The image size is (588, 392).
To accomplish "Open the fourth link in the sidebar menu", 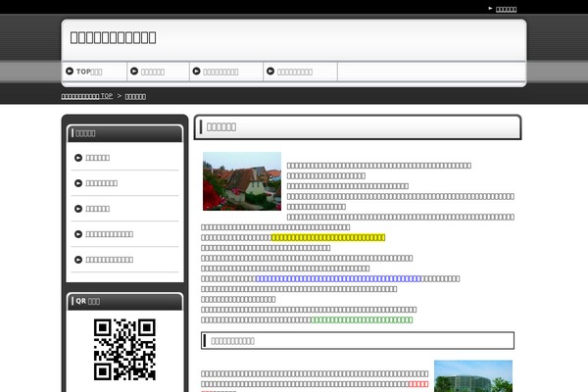I will [109, 234].
